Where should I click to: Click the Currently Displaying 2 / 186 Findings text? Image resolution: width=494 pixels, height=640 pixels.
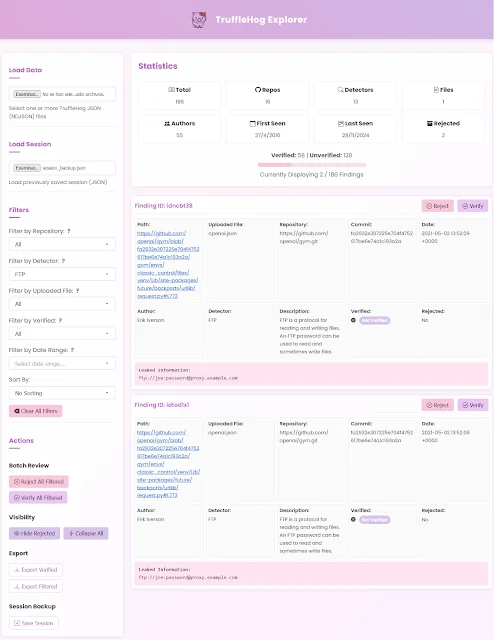pos(312,175)
